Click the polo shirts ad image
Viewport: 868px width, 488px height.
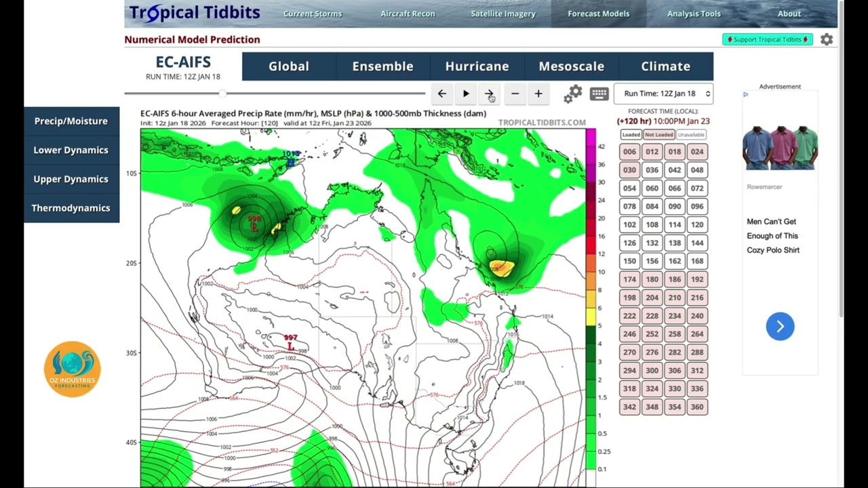(x=780, y=147)
